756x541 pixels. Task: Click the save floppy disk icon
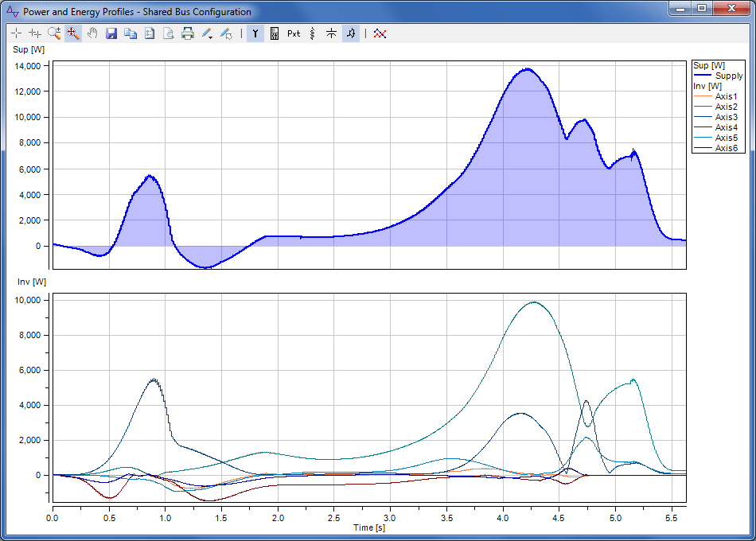pyautogui.click(x=111, y=33)
